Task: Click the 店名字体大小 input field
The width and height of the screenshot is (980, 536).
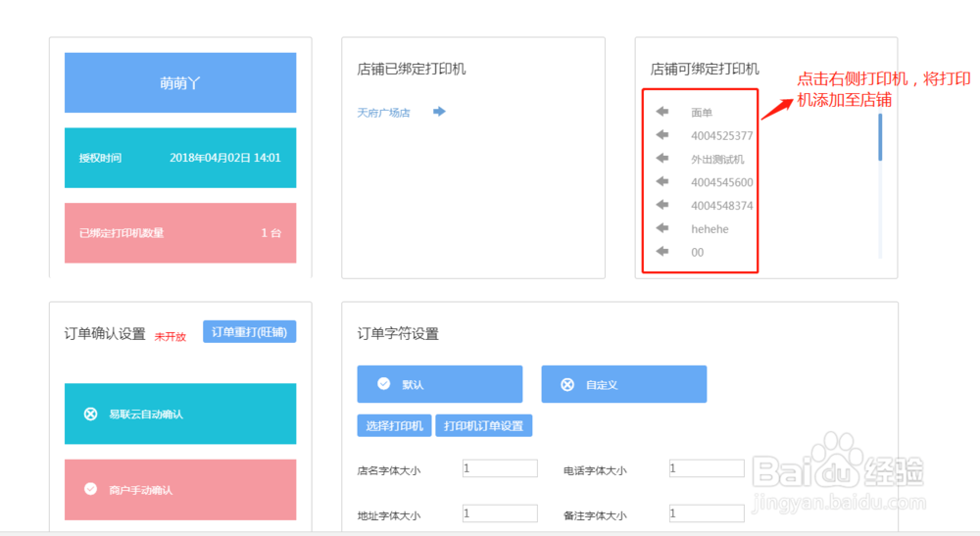Action: [500, 468]
